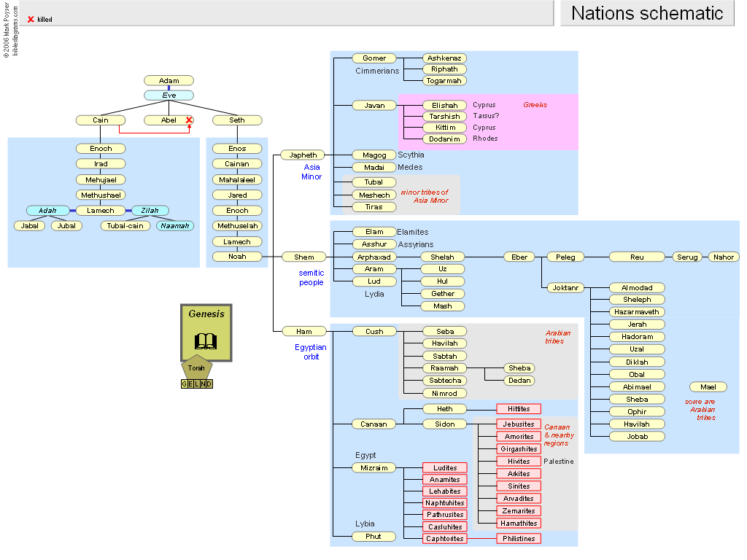
Task: Select the Noah node
Action: (237, 257)
